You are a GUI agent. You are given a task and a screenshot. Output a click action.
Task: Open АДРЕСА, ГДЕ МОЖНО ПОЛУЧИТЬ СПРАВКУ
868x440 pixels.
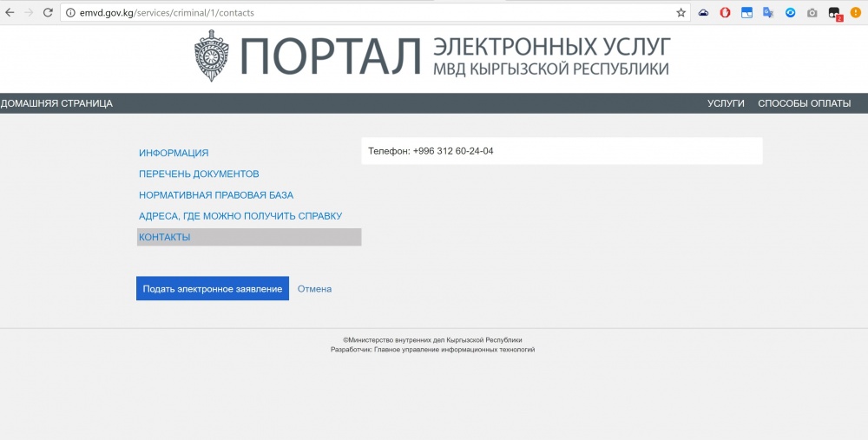click(240, 216)
